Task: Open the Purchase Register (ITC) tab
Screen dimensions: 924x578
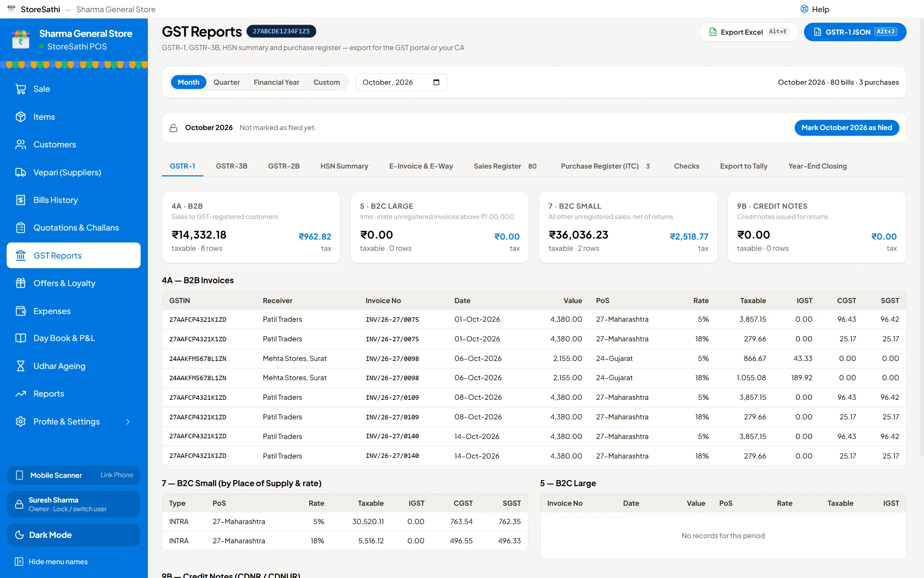Action: pyautogui.click(x=605, y=166)
